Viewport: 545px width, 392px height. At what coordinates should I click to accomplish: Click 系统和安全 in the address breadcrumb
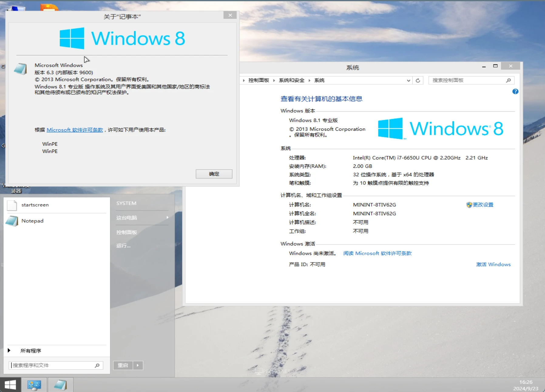[292, 80]
